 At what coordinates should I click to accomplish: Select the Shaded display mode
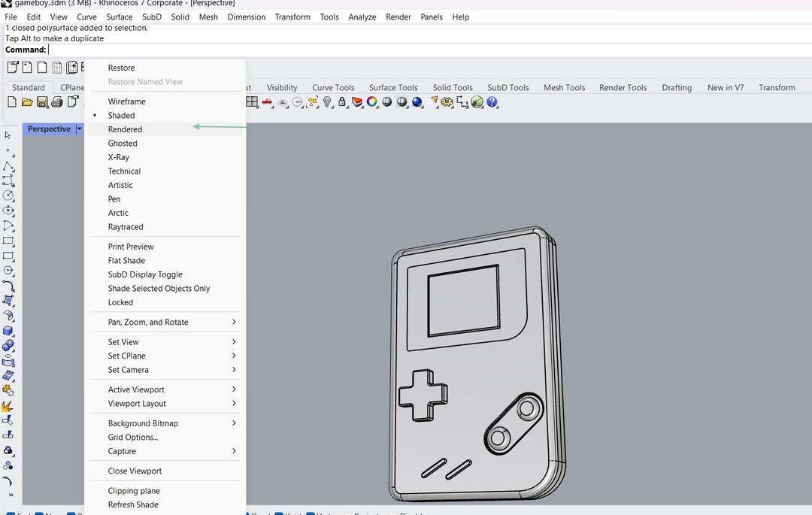pyautogui.click(x=121, y=116)
